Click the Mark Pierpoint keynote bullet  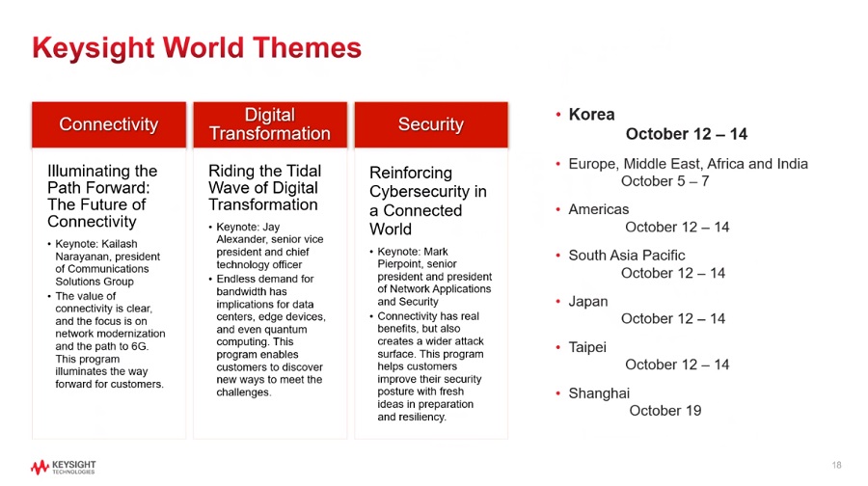pyautogui.click(x=431, y=276)
